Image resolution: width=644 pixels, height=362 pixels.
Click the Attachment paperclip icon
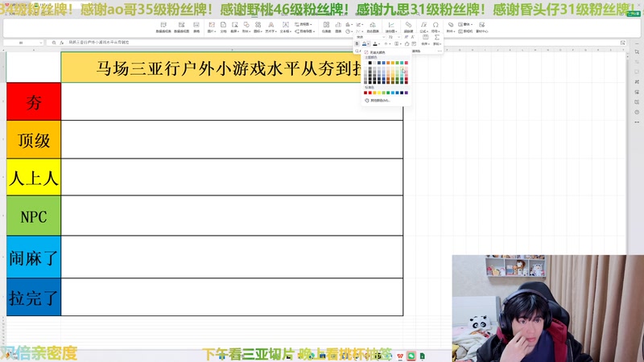coord(451,27)
